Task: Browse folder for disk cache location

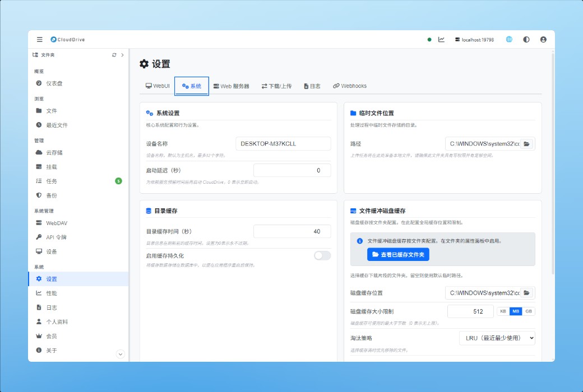Action: coord(527,293)
